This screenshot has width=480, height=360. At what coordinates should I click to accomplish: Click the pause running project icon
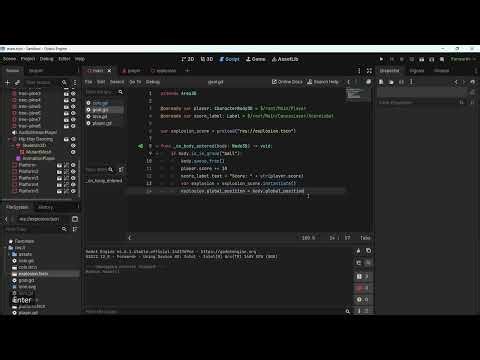tap(392, 59)
